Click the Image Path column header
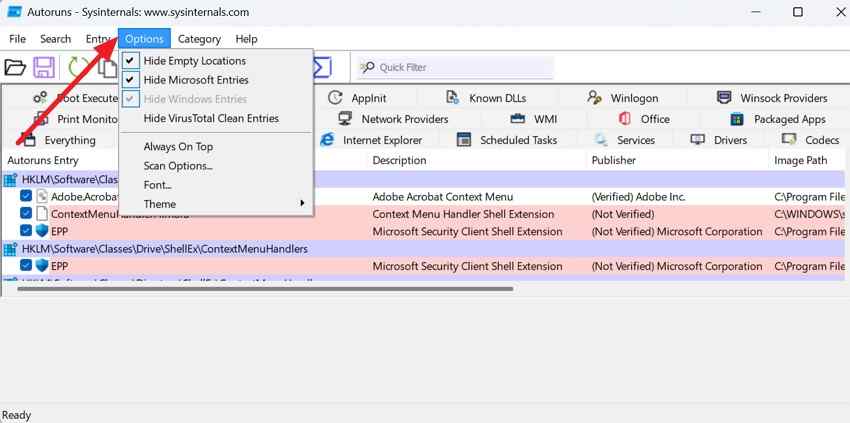Viewport: 850px width, 423px height. click(801, 161)
